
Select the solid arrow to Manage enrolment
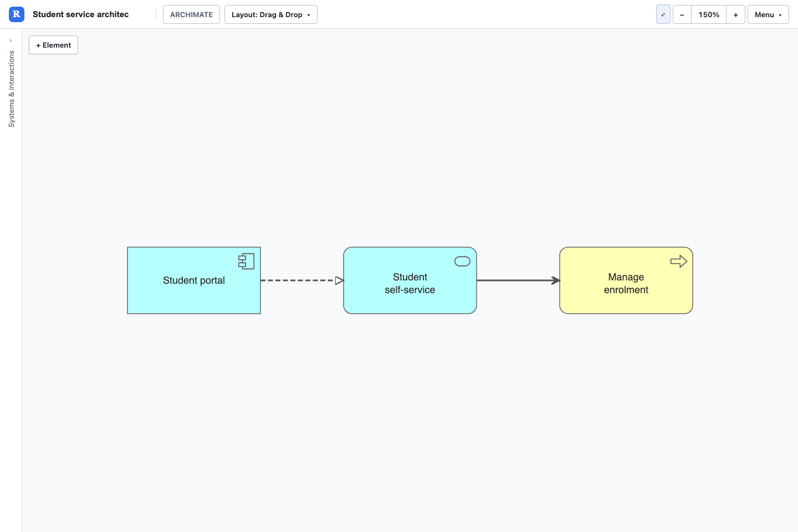(518, 280)
